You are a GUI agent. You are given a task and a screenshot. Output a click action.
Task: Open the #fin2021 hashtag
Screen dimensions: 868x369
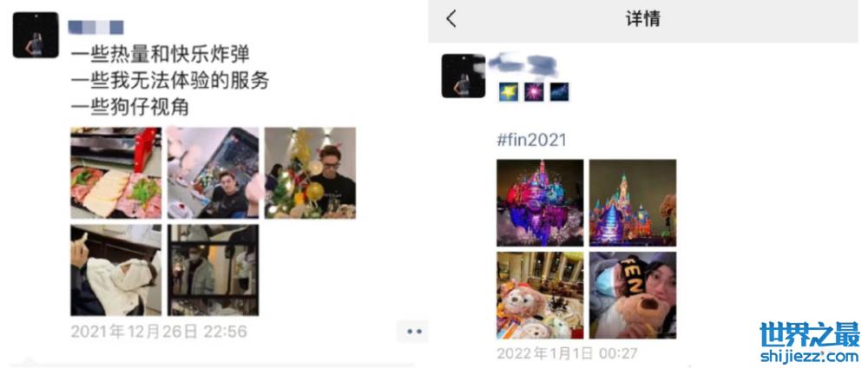click(x=531, y=140)
